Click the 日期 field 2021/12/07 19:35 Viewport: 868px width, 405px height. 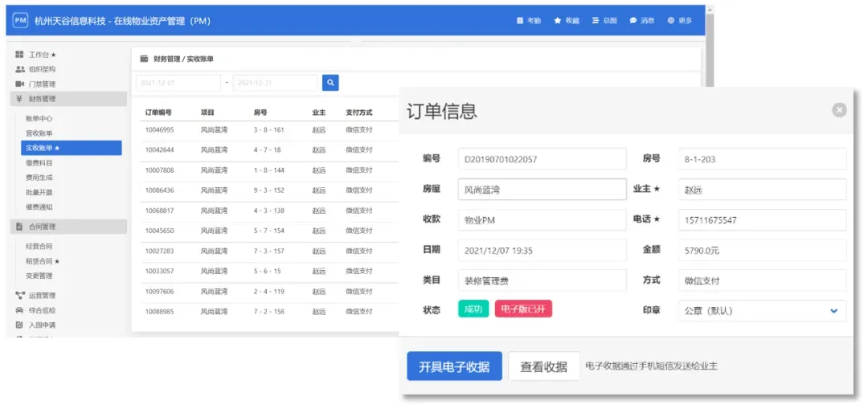point(542,250)
